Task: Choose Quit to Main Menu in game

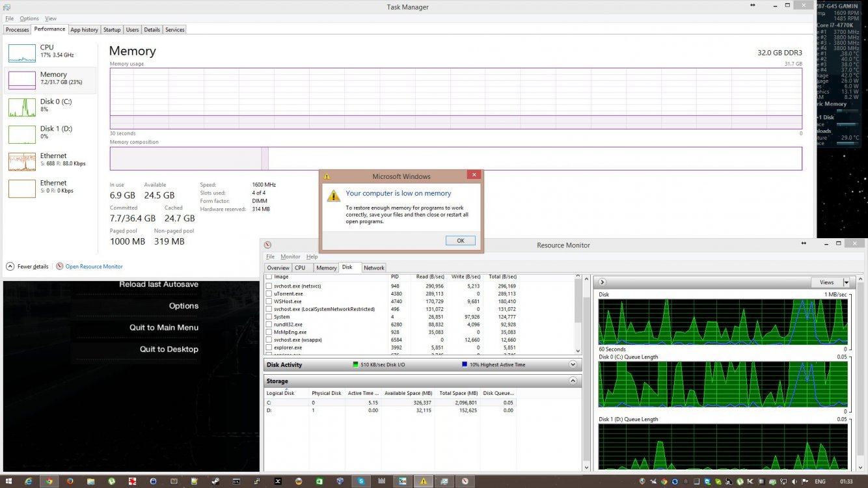Action: tap(164, 327)
